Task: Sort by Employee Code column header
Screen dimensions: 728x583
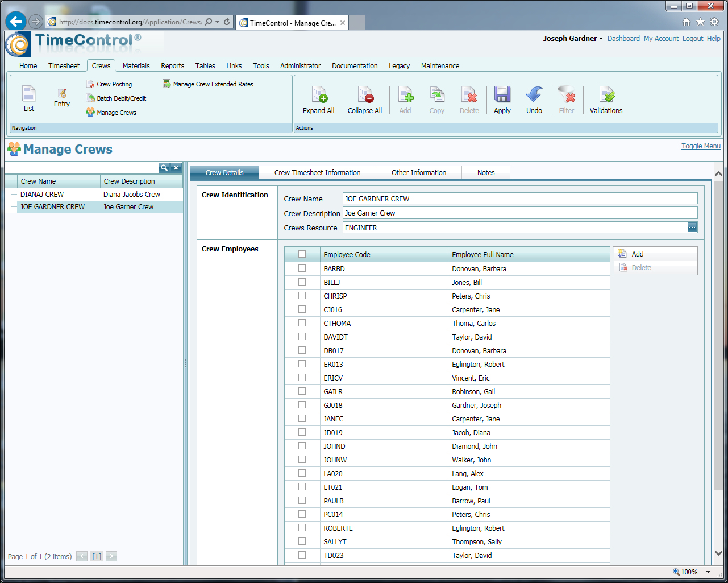Action: pyautogui.click(x=384, y=254)
